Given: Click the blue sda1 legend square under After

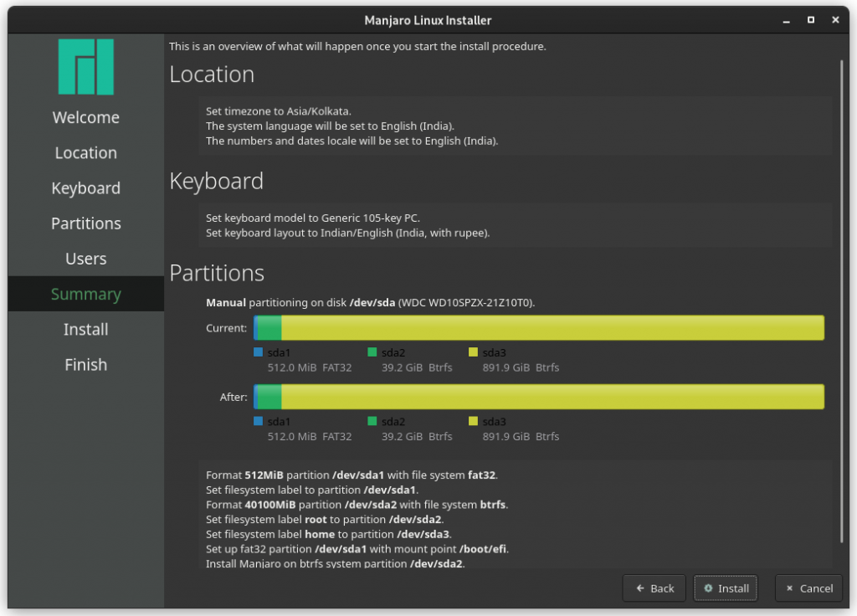Looking at the screenshot, I should [259, 422].
